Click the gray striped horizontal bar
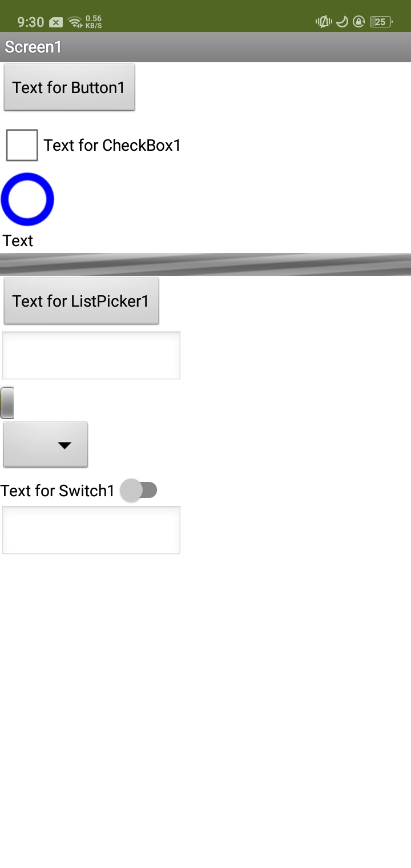This screenshot has height=868, width=411. pyautogui.click(x=205, y=264)
